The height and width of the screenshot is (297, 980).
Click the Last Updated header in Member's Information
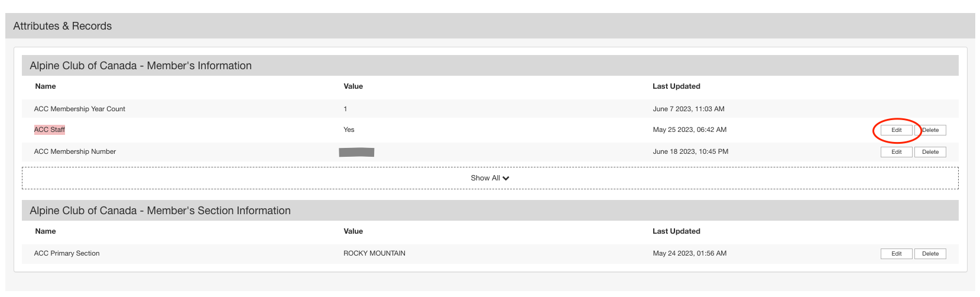coord(676,86)
